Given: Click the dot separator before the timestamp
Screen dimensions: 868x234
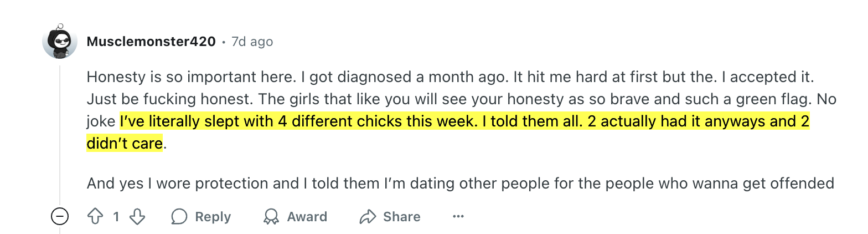Looking at the screenshot, I should pyautogui.click(x=224, y=42).
